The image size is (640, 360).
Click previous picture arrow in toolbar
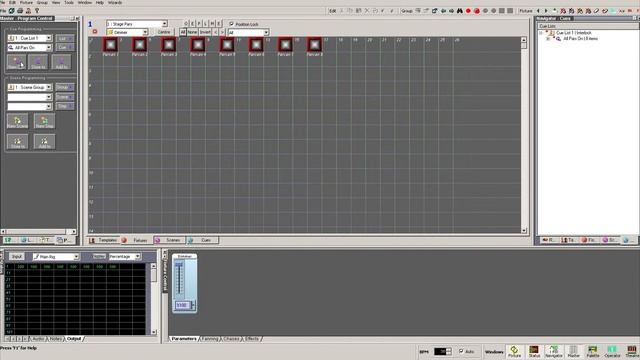[x=538, y=11]
